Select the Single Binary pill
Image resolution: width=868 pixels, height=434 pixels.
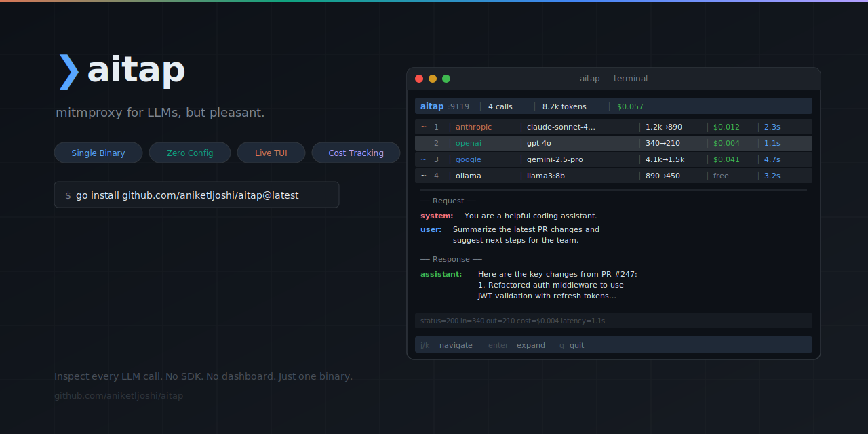[x=98, y=153]
